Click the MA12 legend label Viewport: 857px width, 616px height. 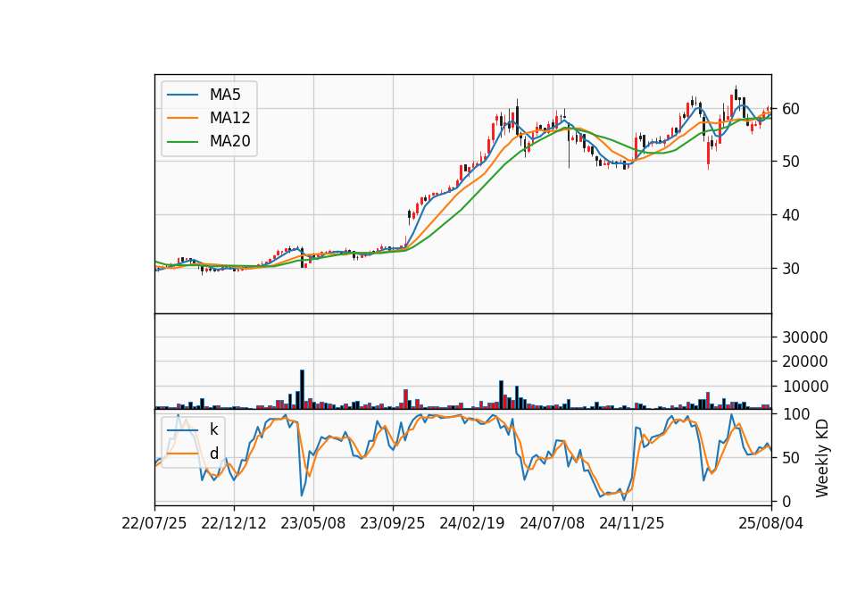point(229,118)
